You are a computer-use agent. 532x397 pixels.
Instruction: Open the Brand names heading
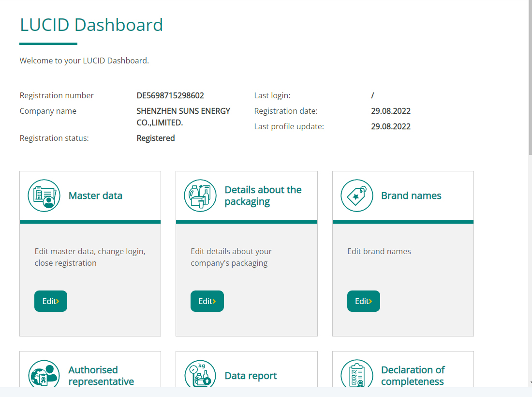411,196
